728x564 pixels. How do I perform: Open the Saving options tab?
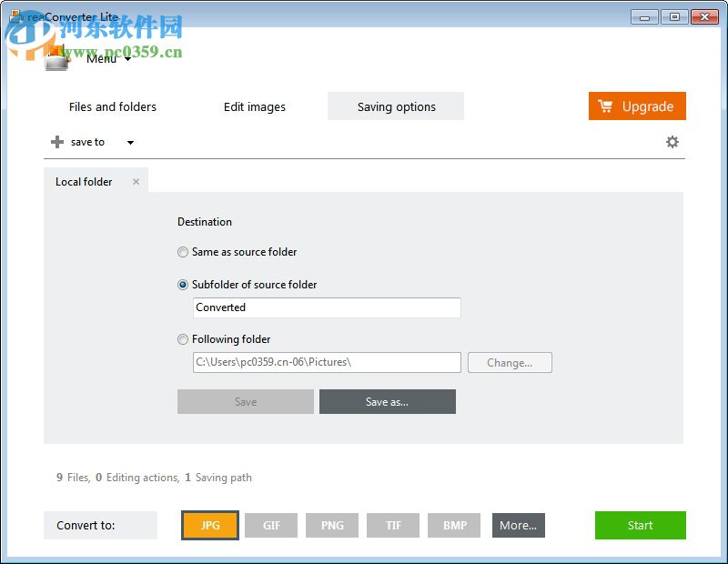click(396, 106)
